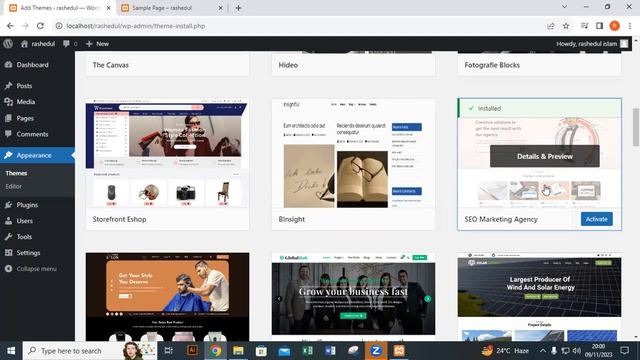Image resolution: width=640 pixels, height=360 pixels.
Task: Select Pages in the admin sidebar
Action: click(x=25, y=118)
